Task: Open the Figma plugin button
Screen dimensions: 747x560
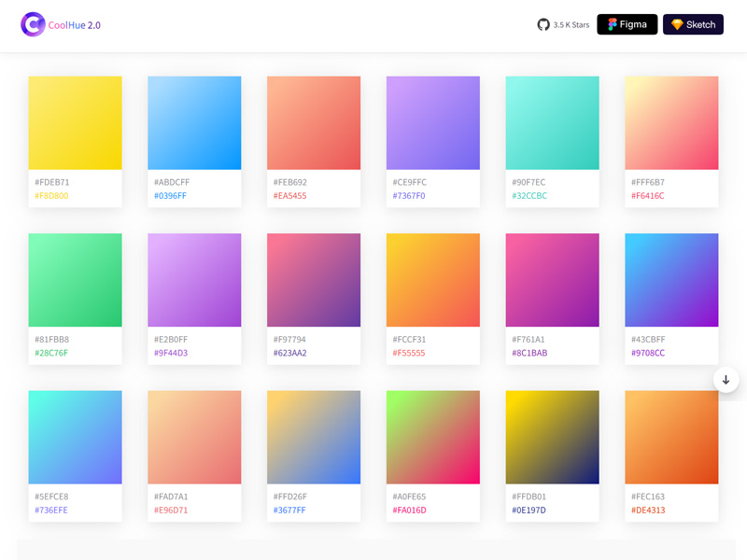Action: coord(627,24)
